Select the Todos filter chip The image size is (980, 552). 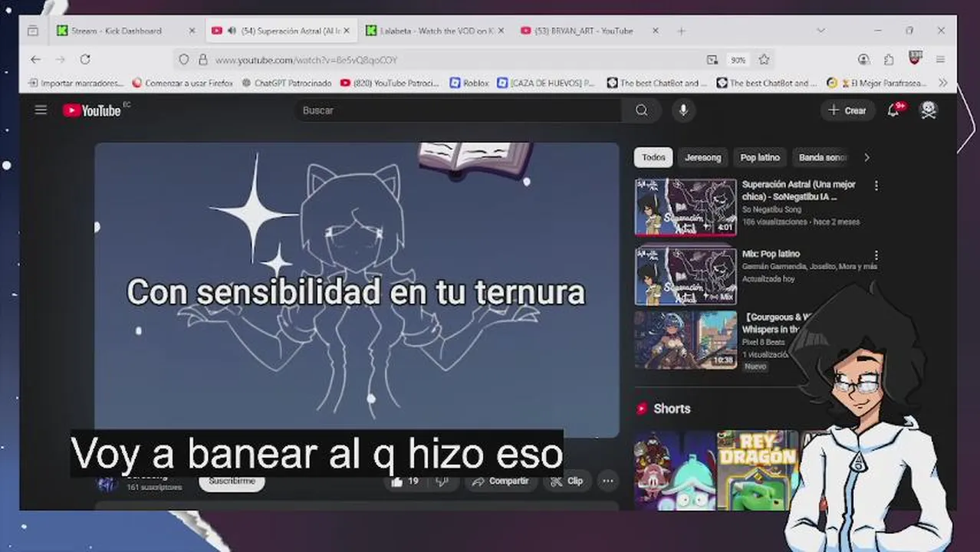tap(653, 157)
